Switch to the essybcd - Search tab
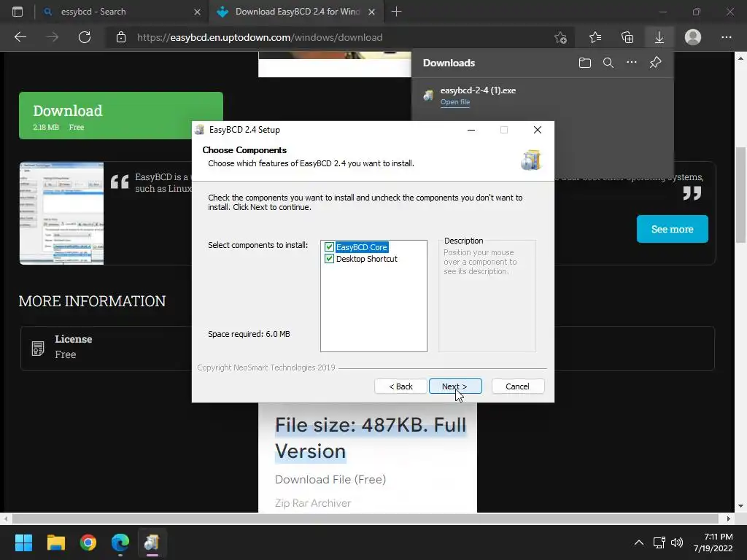Screen dimensions: 747x560 122,12
